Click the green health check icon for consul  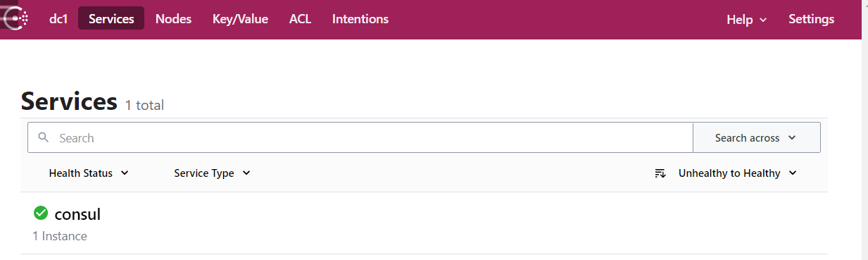(x=41, y=213)
